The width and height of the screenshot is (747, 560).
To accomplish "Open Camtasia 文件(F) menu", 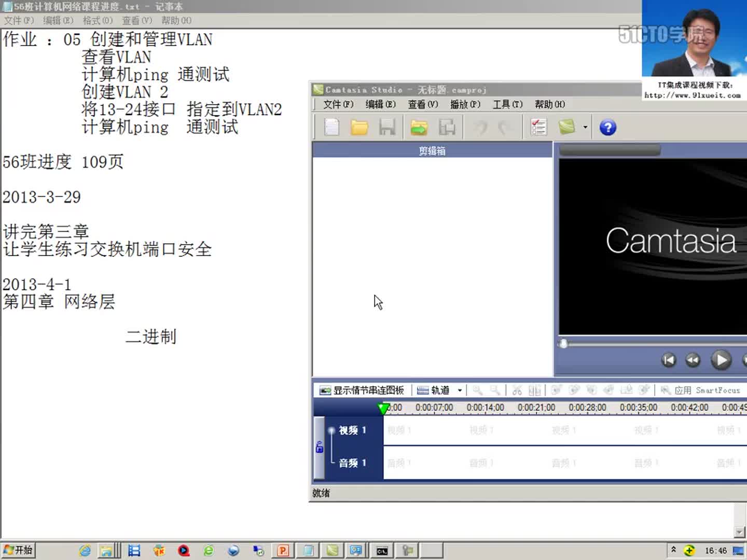I will coord(338,104).
